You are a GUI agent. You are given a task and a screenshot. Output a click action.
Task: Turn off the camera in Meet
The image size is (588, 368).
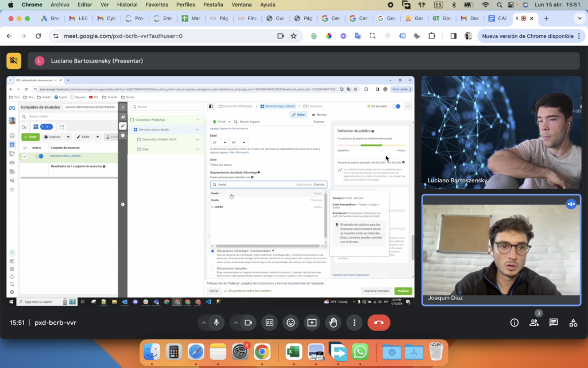249,323
